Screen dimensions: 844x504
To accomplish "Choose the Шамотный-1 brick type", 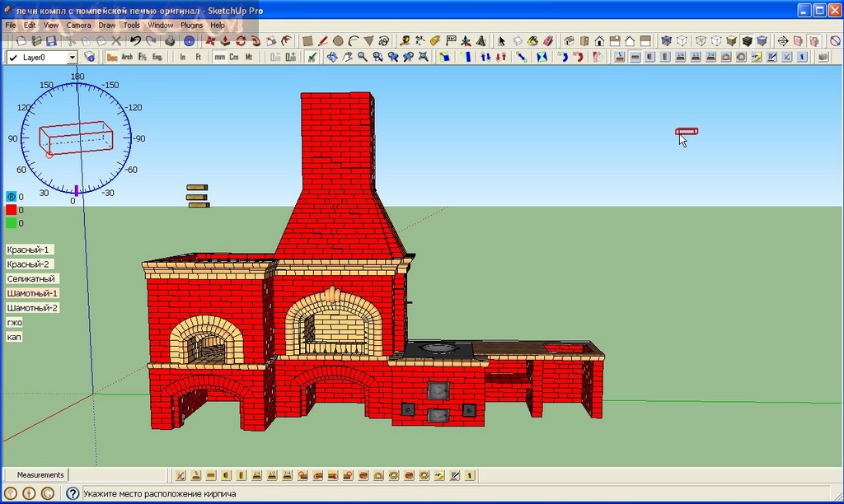I will (x=32, y=293).
